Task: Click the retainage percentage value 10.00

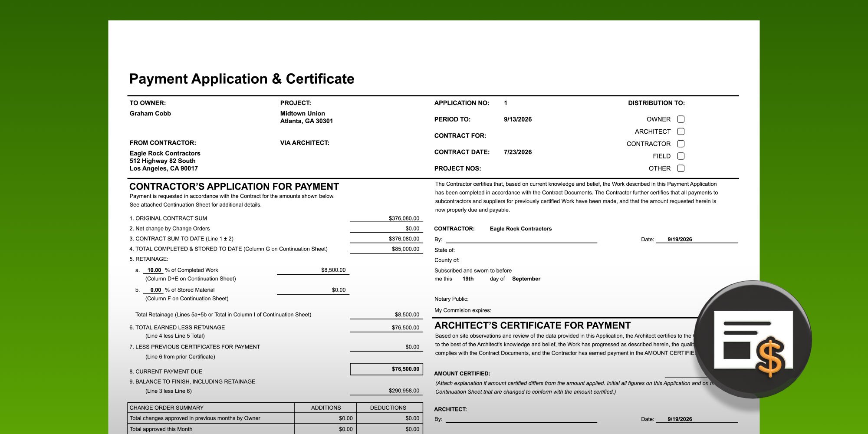Action: [153, 270]
